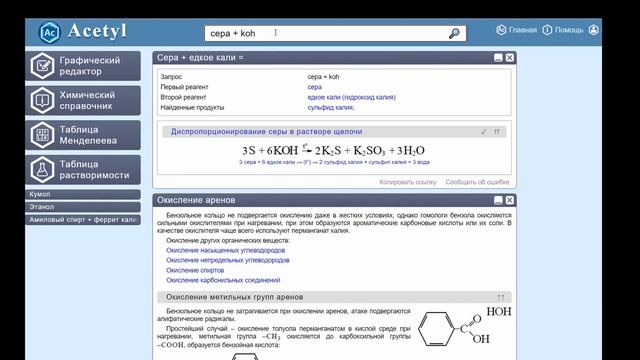Click the magnifier search icon
Screen dimensions: 640x360
coord(454,33)
